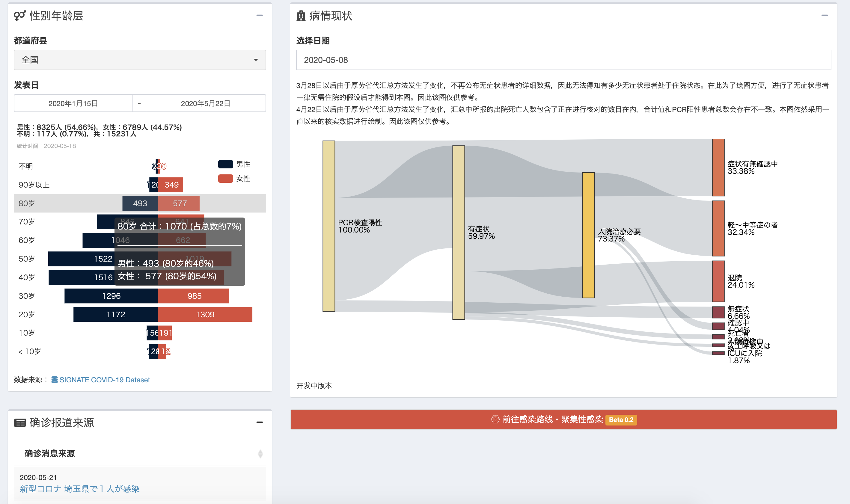This screenshot has width=850, height=504.
Task: Click the 20岁 female bar showing 1309
Action: pos(205,315)
